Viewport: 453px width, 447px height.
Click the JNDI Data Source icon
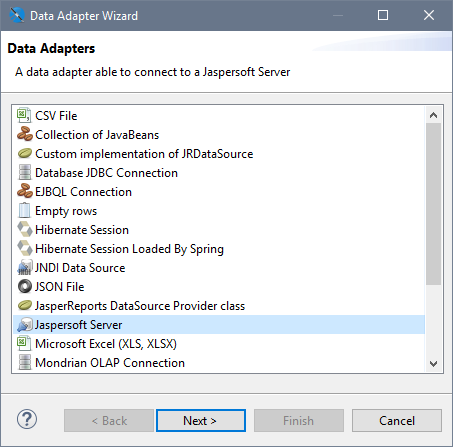[24, 268]
